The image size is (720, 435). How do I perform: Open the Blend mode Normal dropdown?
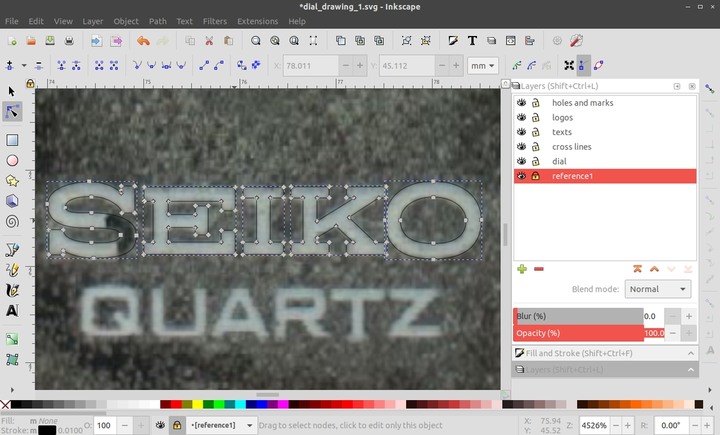pos(658,289)
